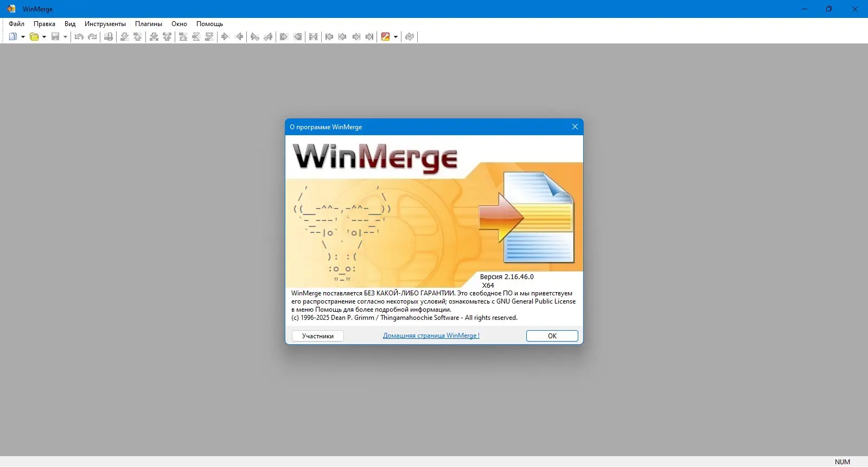Jump to Last Difference toolbar icon
Viewport: 868px width, 467px height.
click(x=209, y=37)
